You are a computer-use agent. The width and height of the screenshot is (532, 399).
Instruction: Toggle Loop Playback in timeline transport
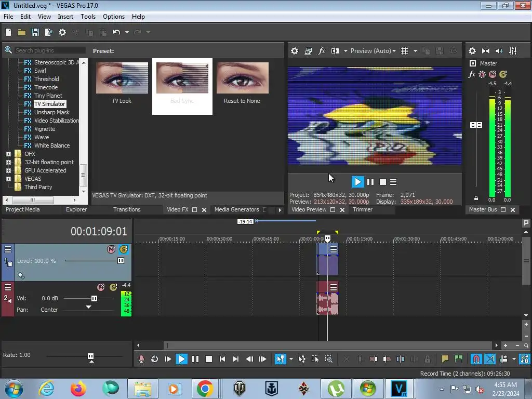click(x=154, y=359)
